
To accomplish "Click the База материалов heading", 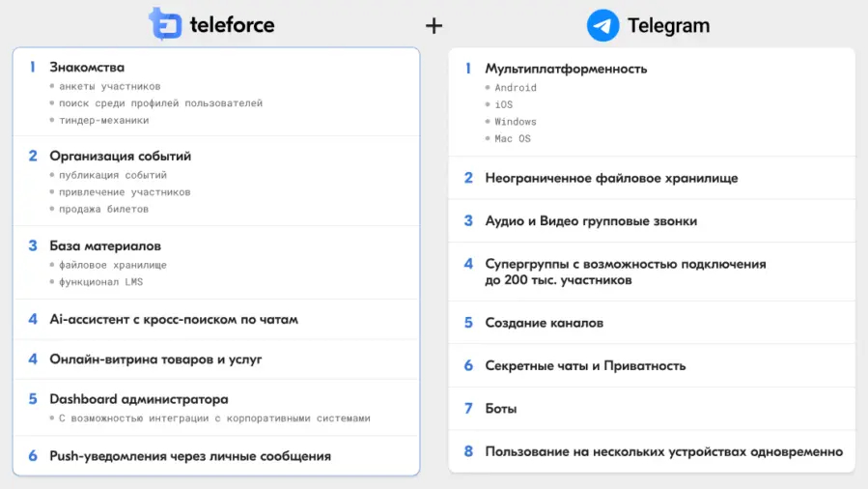I will click(105, 245).
